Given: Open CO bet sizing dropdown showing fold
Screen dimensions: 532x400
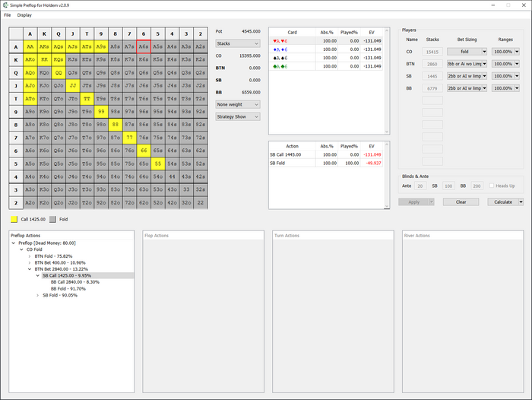Looking at the screenshot, I should click(x=467, y=52).
